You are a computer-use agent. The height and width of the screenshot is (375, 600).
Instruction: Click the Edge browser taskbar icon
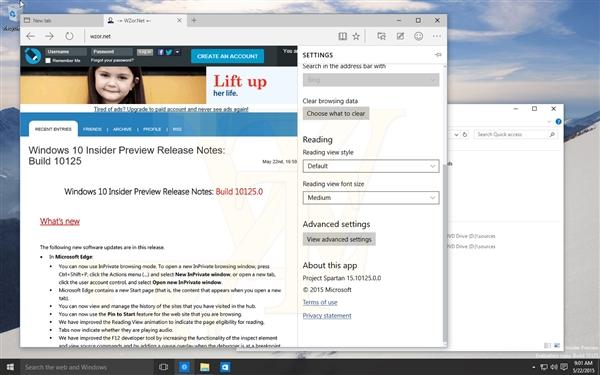pyautogui.click(x=184, y=367)
